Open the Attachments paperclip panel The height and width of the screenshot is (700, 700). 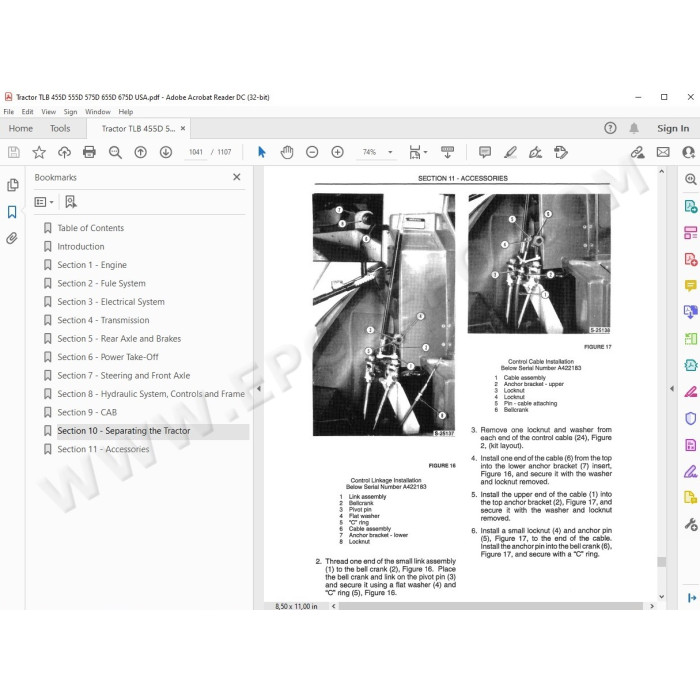(x=12, y=238)
